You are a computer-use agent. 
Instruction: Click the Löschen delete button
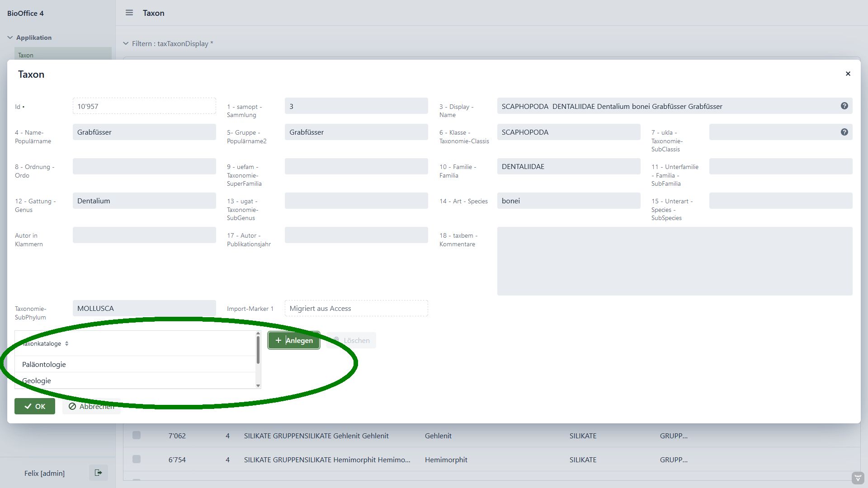(x=351, y=340)
